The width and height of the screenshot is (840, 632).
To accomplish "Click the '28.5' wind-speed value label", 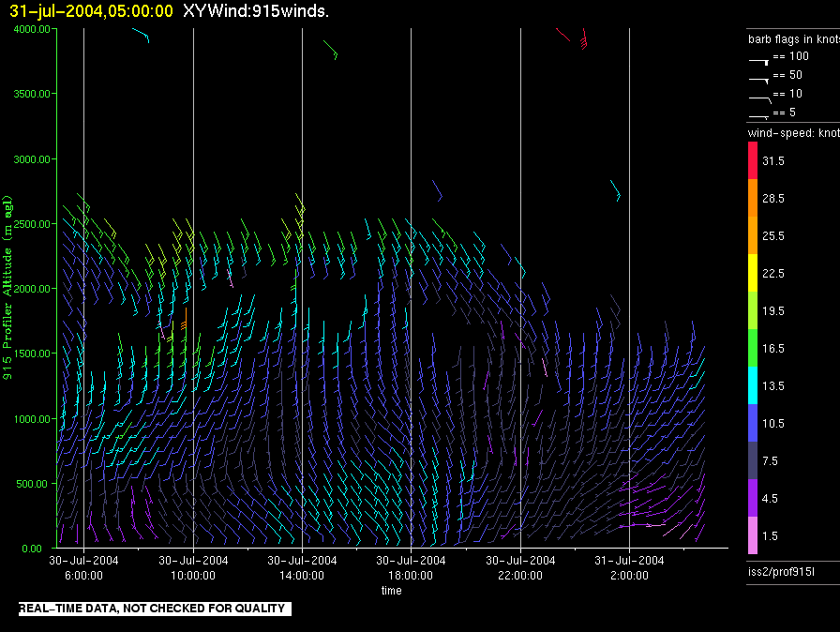I will pyautogui.click(x=773, y=199).
